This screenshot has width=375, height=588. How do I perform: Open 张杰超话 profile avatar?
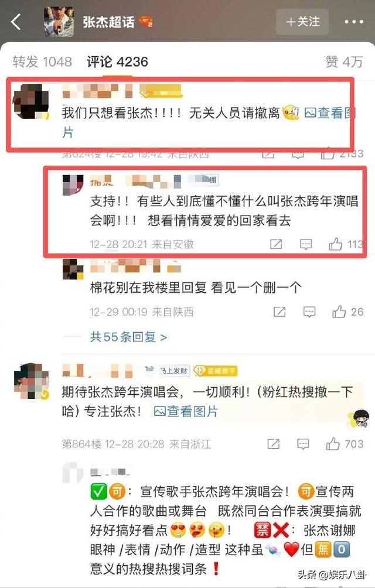pos(59,22)
